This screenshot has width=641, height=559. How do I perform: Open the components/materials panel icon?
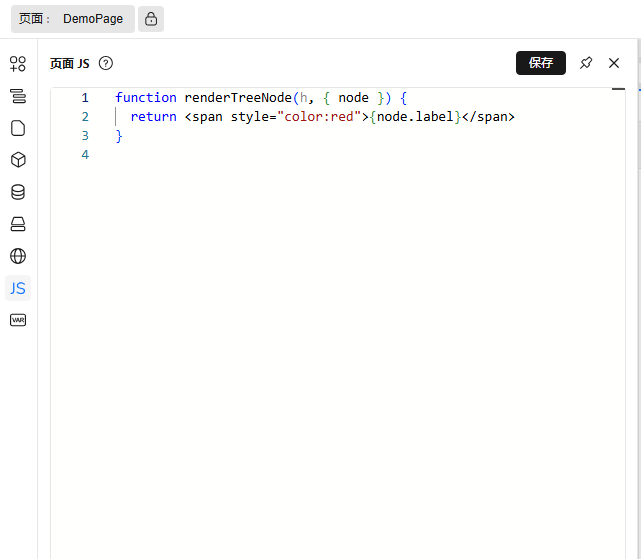(18, 64)
